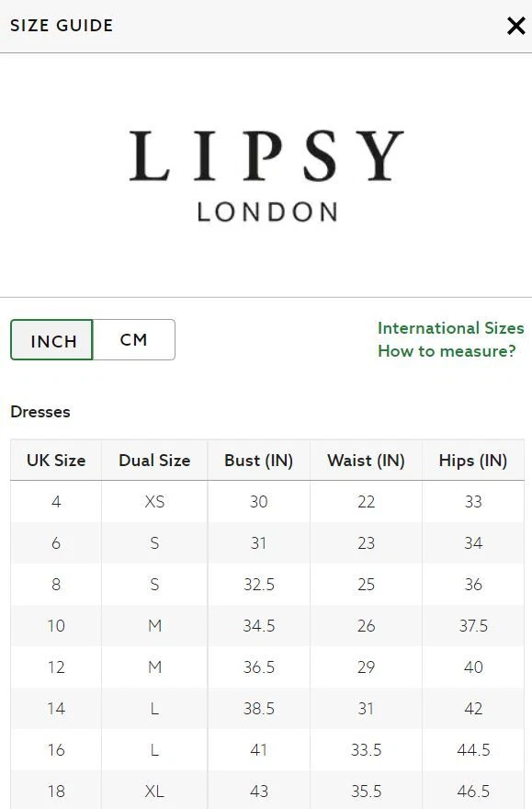Switch measurements to CM
Viewport: 532px width, 809px height.
pyautogui.click(x=133, y=339)
